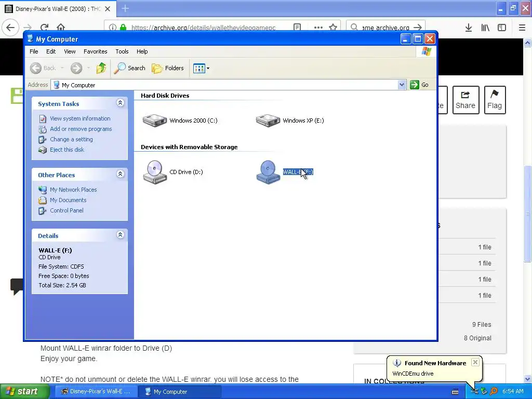This screenshot has width=532, height=399.
Task: Click the 9 Files text on archive.org
Action: point(482,325)
